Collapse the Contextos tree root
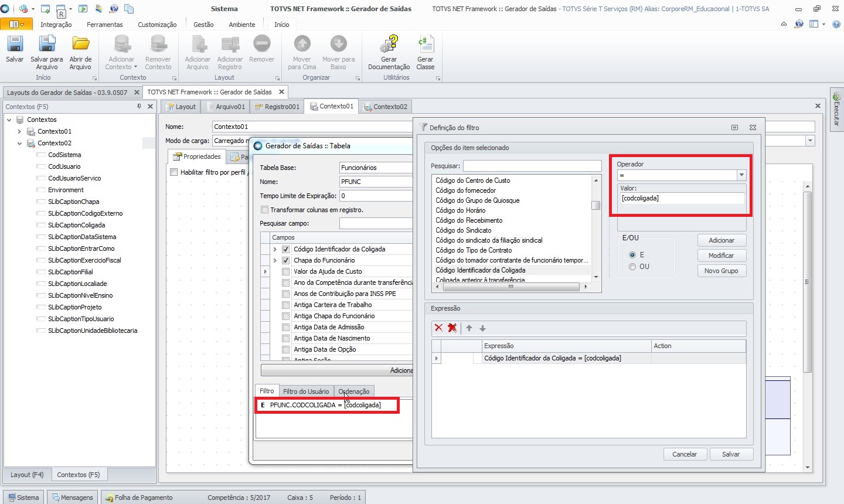The width and height of the screenshot is (844, 504). pyautogui.click(x=9, y=120)
